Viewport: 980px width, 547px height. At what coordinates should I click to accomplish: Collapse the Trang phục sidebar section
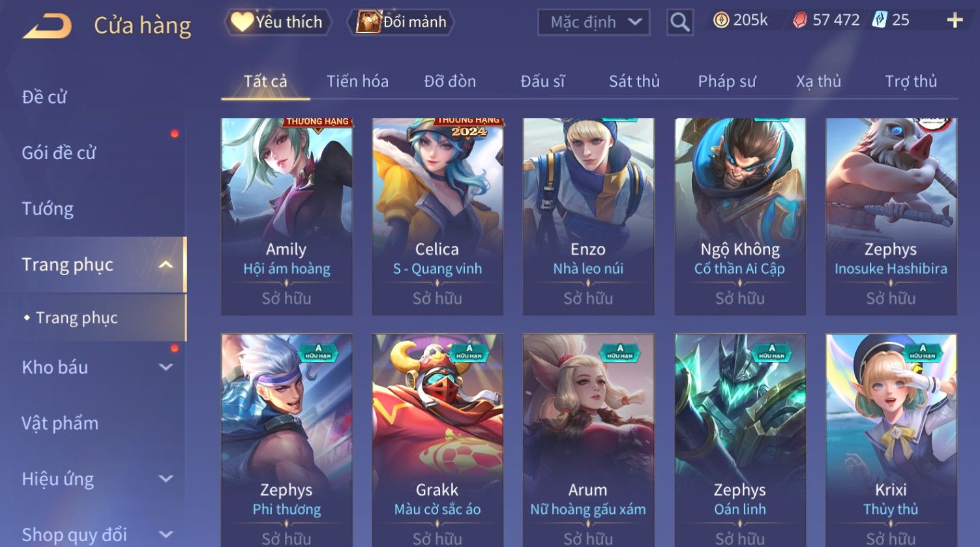[166, 265]
